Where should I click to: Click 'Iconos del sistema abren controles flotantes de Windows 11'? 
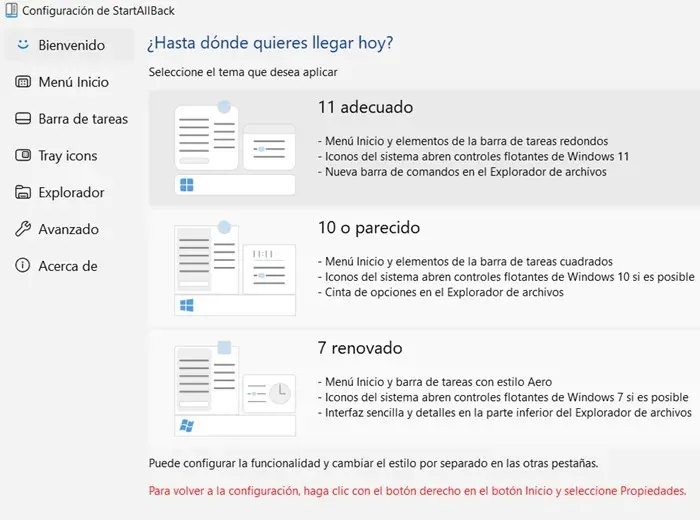(473, 157)
